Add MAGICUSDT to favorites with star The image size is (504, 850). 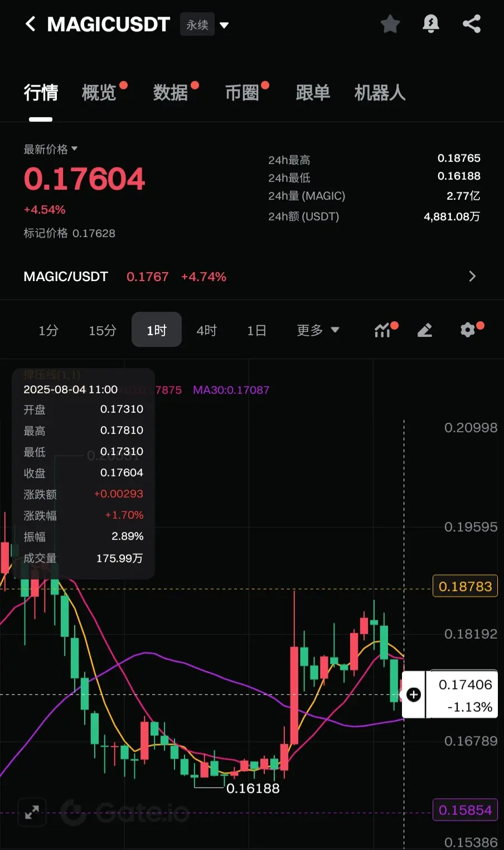[x=390, y=24]
